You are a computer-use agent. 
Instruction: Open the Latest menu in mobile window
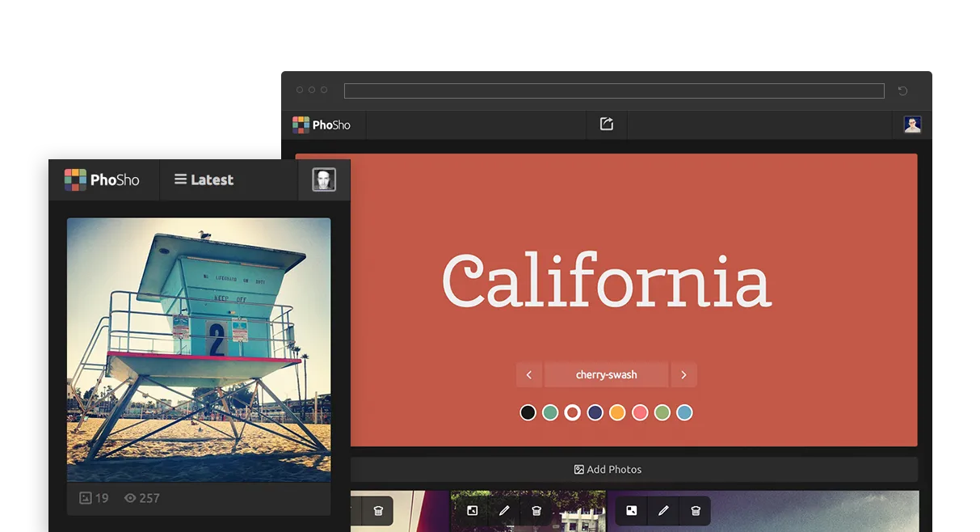[204, 179]
